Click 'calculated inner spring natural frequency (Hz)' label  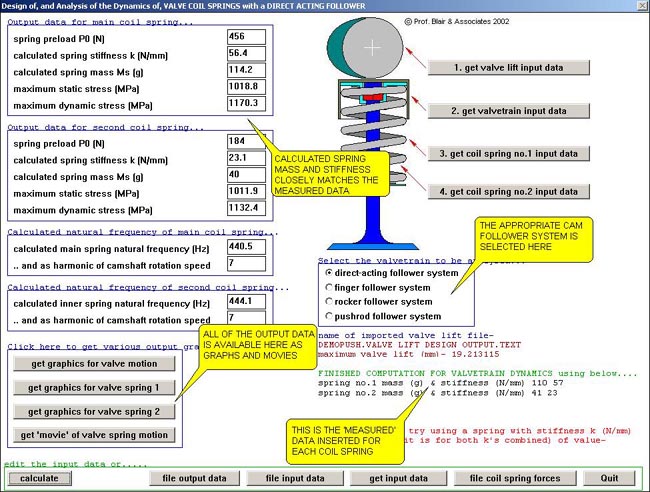112,304
